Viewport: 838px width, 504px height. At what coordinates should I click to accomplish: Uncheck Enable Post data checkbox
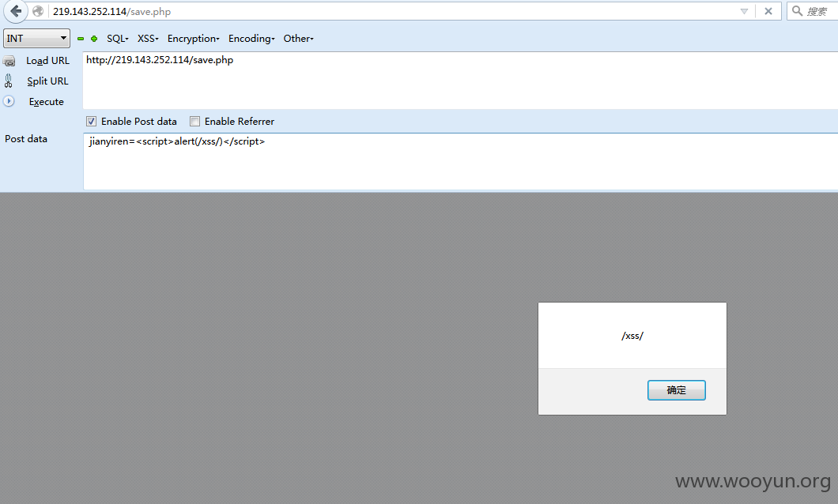pyautogui.click(x=92, y=121)
